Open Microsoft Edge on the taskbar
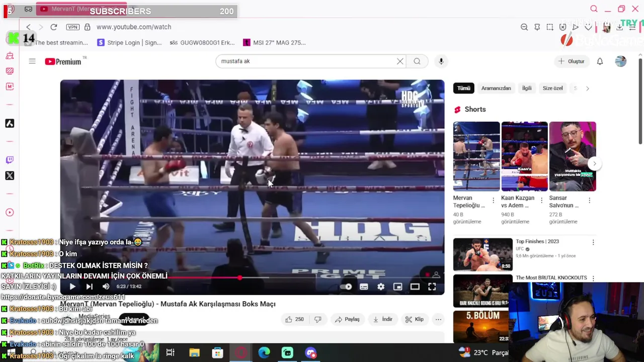644x362 pixels. [264, 353]
